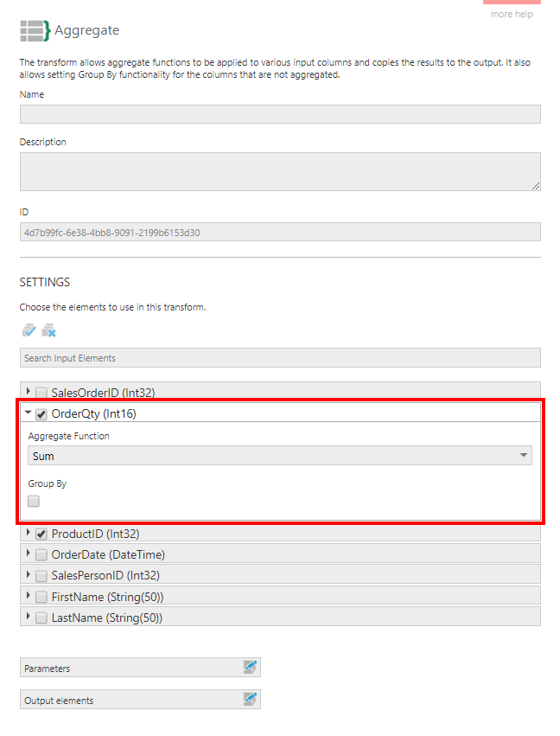The image size is (560, 736).
Task: Expand the LastName element arrow
Action: tap(29, 617)
